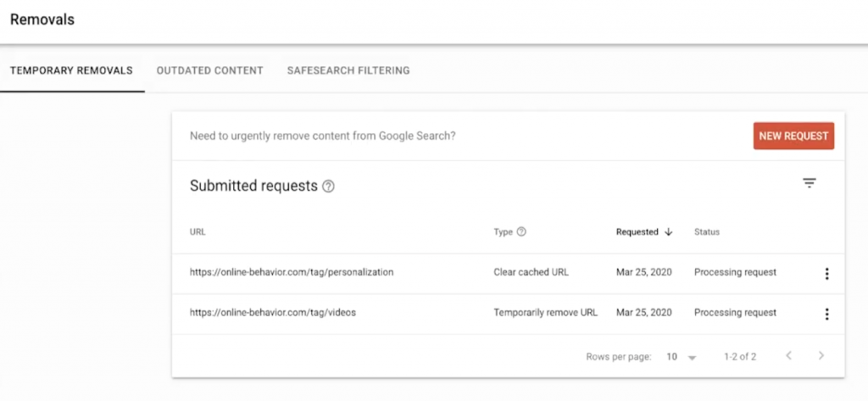Viewport: 868px width, 401px height.
Task: Click help icon next to Type column
Action: click(521, 232)
